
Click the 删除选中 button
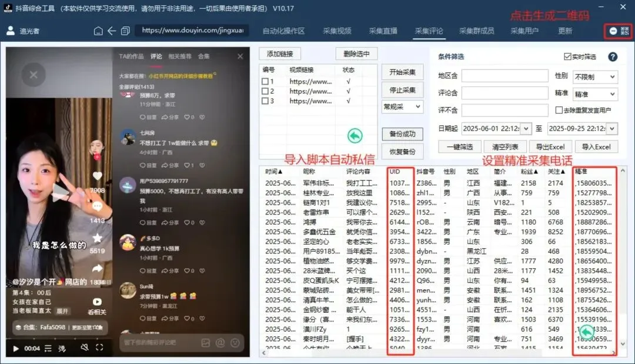[356, 54]
